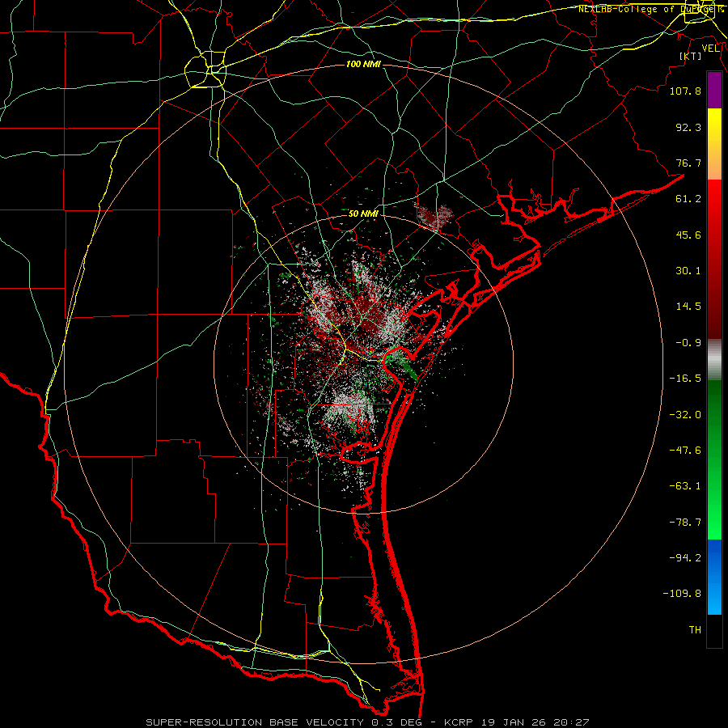Image resolution: width=728 pixels, height=728 pixels.
Task: Click the NEXLAB-College of DuPage credit text
Action: (651, 9)
